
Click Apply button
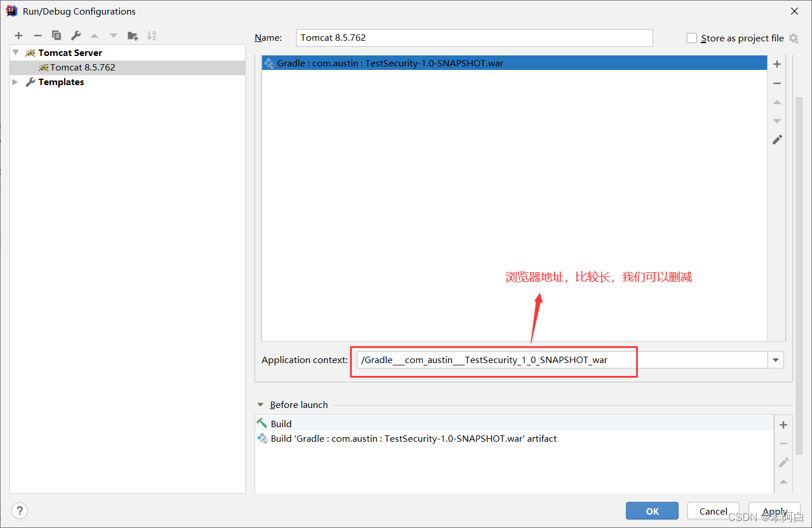[775, 511]
